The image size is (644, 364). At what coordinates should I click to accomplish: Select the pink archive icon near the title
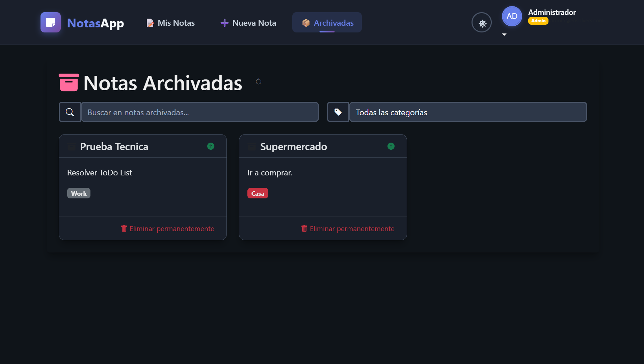[x=68, y=82]
